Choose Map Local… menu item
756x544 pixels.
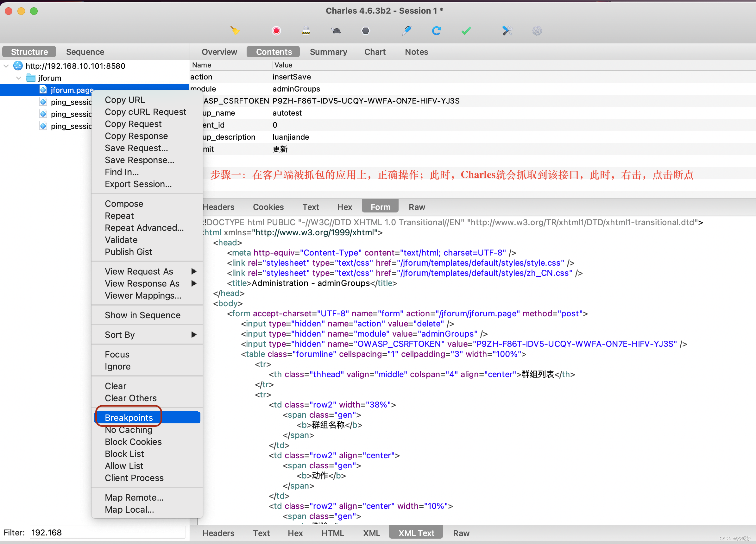(x=147, y=509)
